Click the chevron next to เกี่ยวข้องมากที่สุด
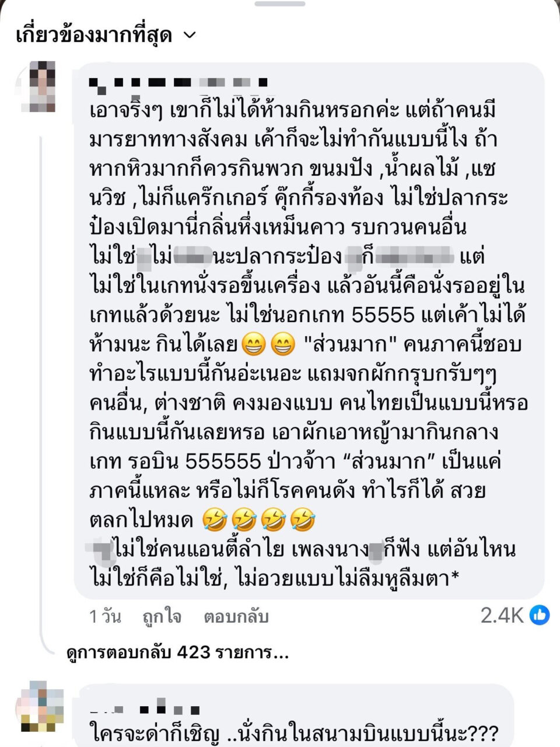This screenshot has height=747, width=560. pyautogui.click(x=190, y=36)
